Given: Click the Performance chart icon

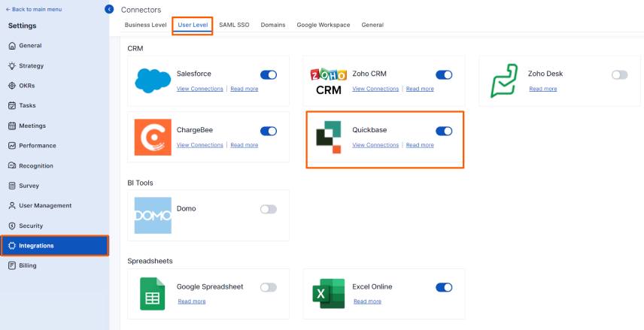Looking at the screenshot, I should coord(12,146).
